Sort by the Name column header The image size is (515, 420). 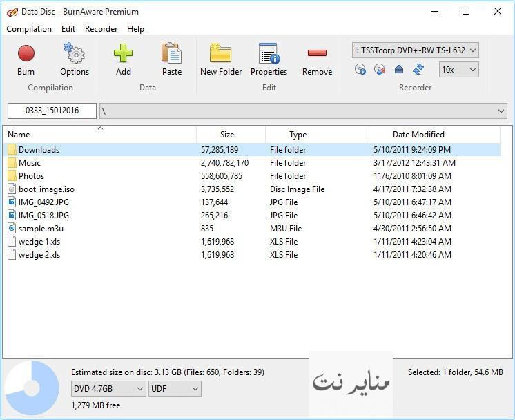(x=100, y=135)
